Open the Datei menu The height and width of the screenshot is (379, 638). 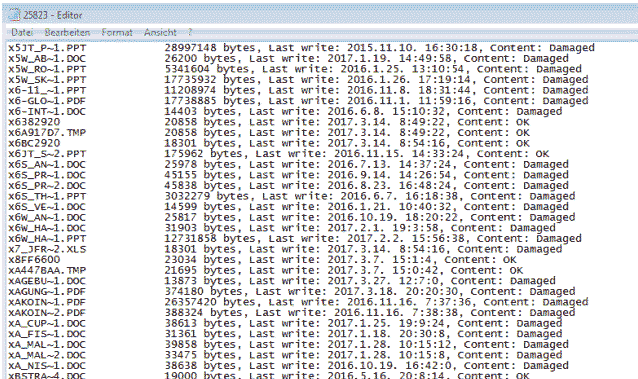(x=22, y=32)
